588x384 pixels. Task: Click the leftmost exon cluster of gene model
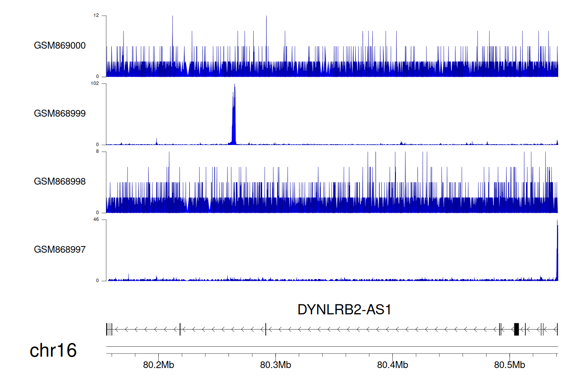(x=109, y=329)
